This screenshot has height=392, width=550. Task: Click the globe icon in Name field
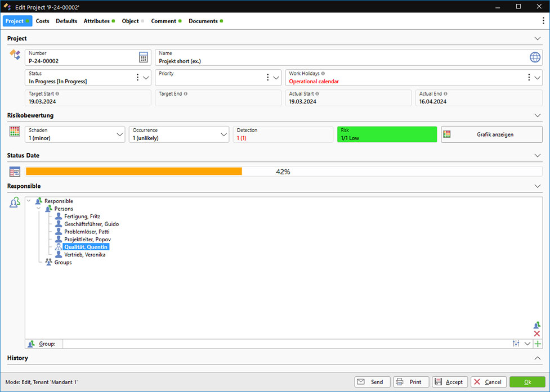535,57
